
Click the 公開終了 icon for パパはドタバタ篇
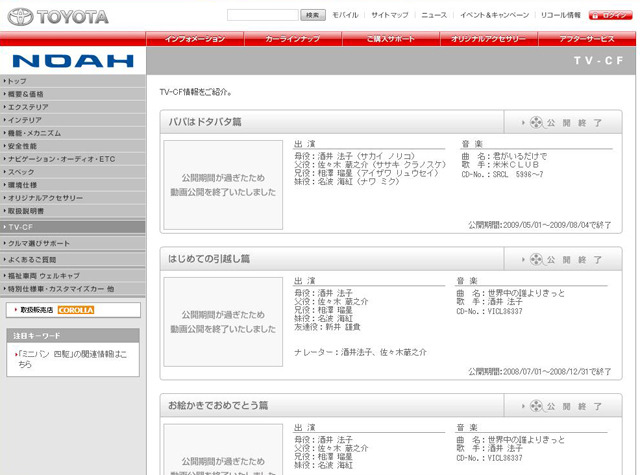tap(562, 122)
